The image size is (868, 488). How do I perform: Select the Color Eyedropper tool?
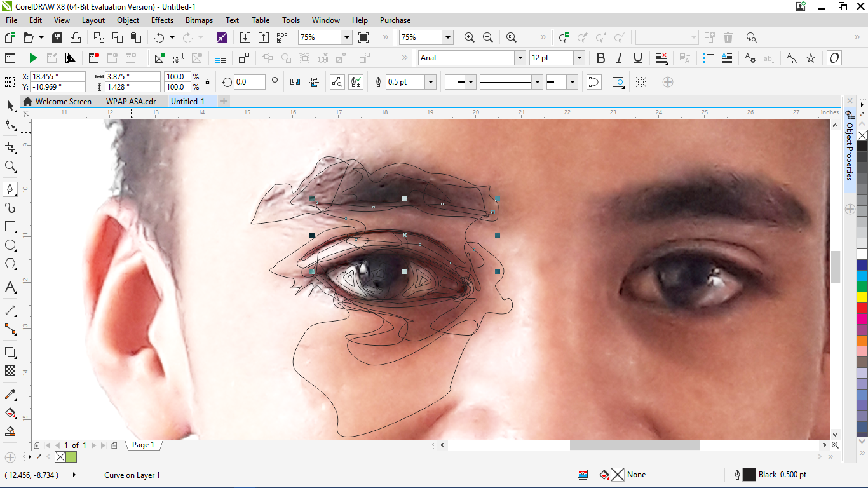tap(10, 395)
